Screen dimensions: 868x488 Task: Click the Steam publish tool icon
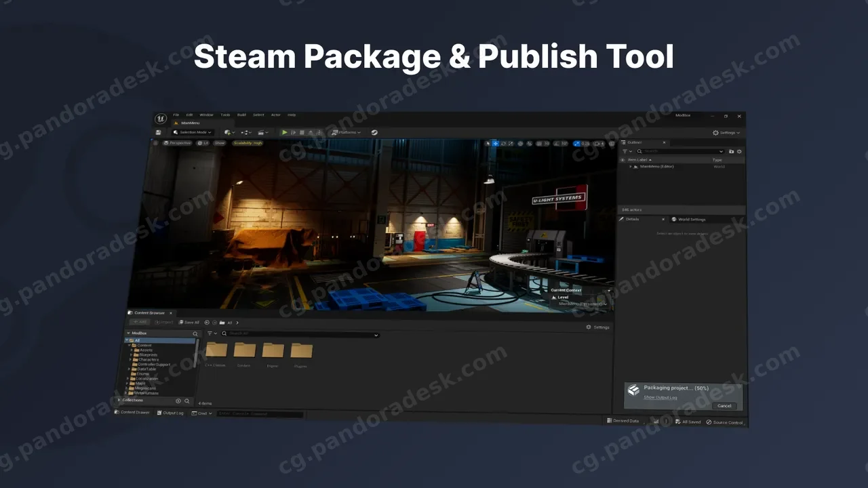point(374,132)
